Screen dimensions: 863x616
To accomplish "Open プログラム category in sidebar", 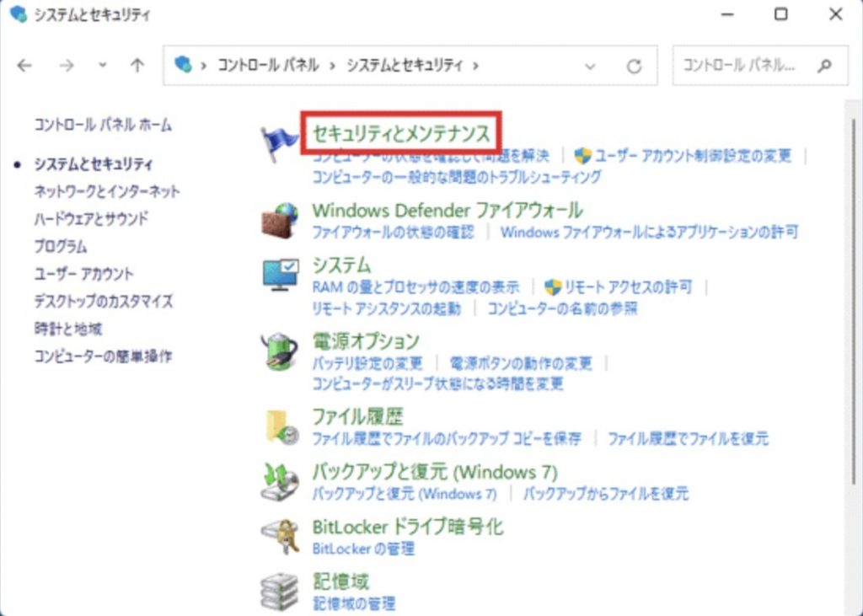I will [x=61, y=246].
